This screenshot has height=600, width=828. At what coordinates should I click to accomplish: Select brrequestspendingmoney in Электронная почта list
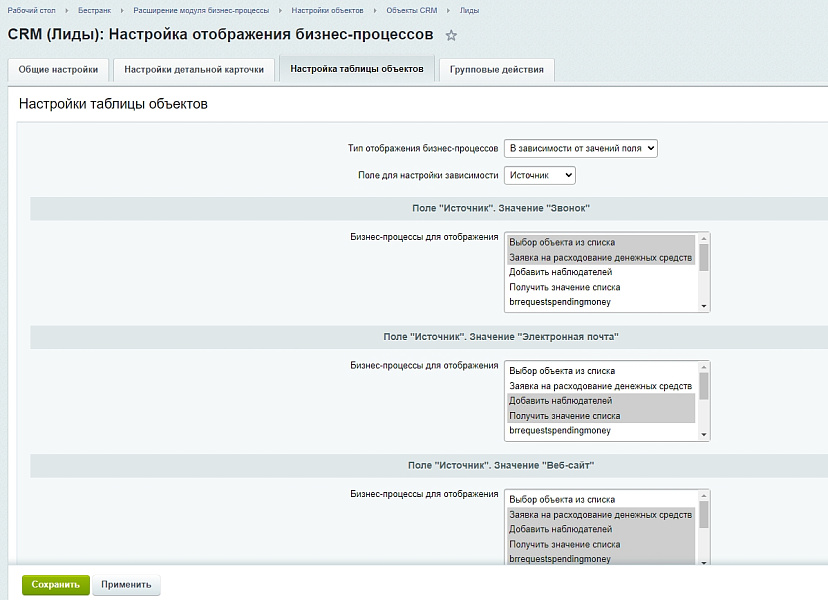click(559, 431)
